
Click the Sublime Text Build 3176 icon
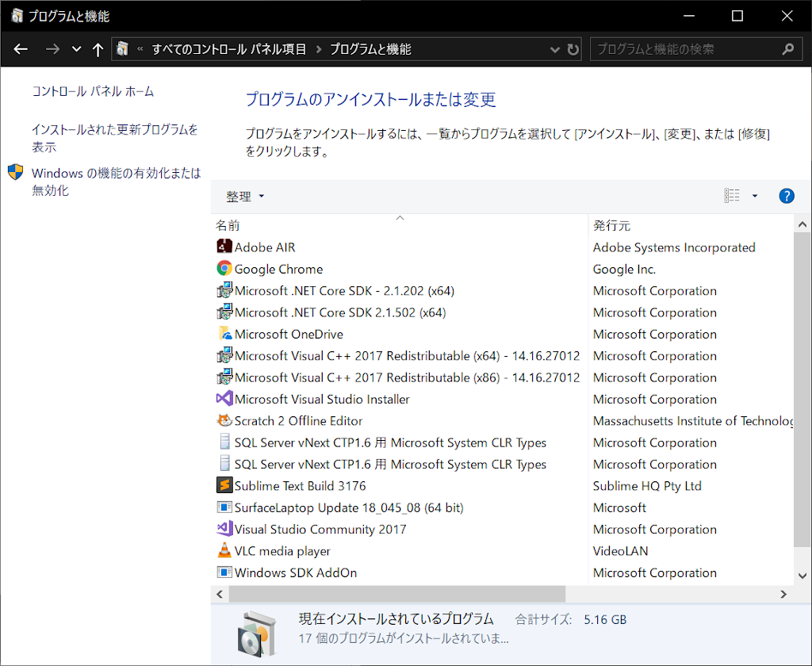point(224,485)
